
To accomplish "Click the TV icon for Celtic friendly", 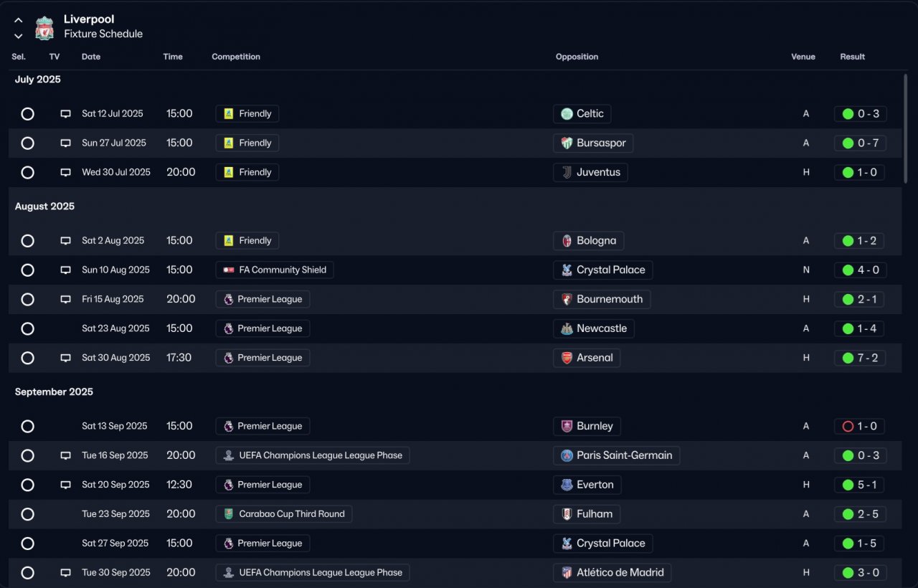I will click(x=65, y=114).
